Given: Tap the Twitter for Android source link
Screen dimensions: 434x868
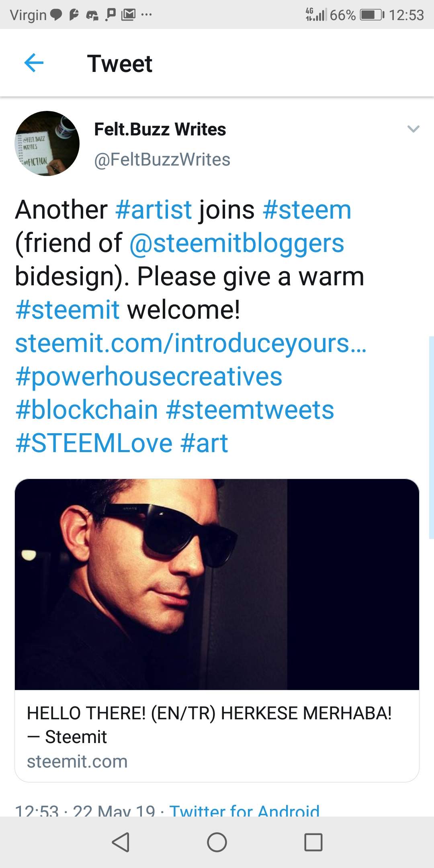Looking at the screenshot, I should pyautogui.click(x=244, y=810).
